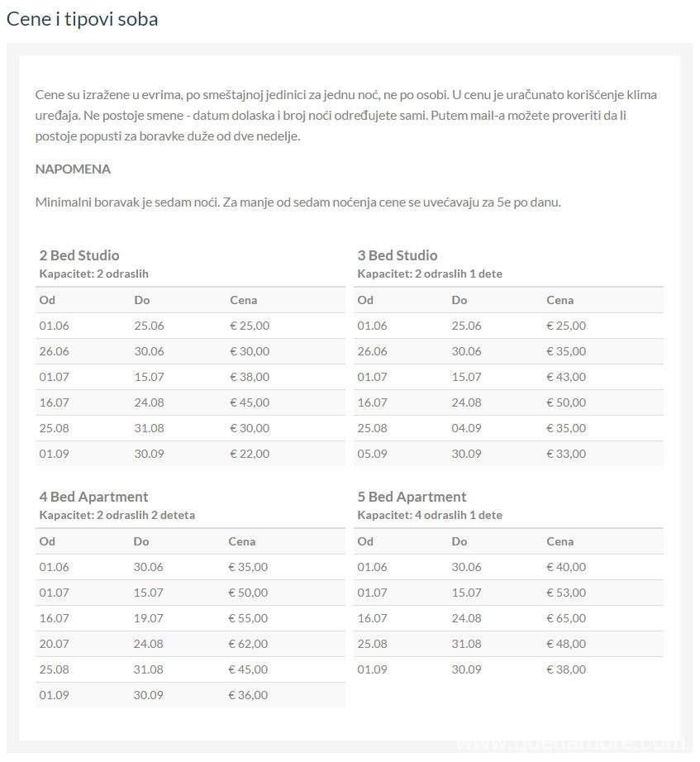This screenshot has width=700, height=762.
Task: Click the NAPOMENA note heading
Action: coord(73,169)
